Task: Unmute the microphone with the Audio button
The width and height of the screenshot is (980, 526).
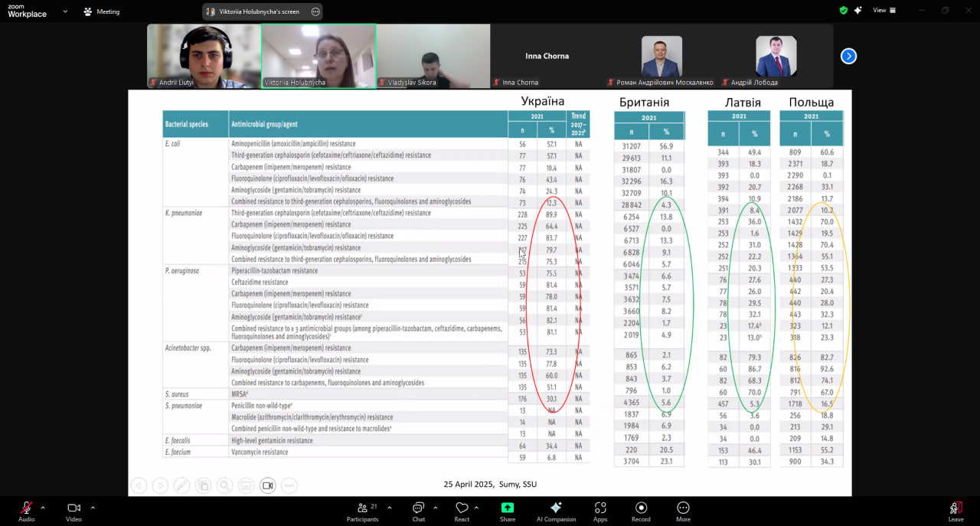Action: (27, 511)
